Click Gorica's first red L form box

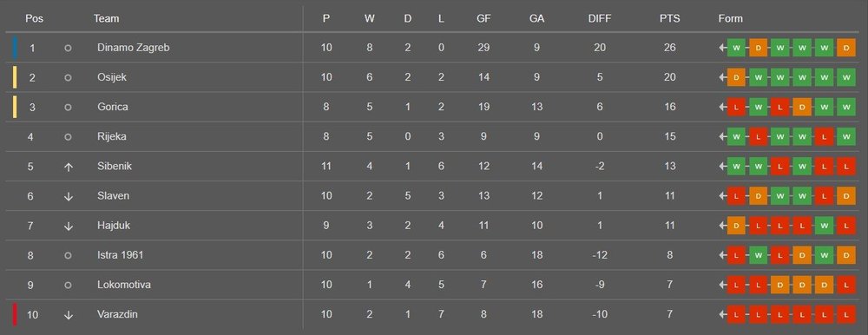(x=736, y=108)
